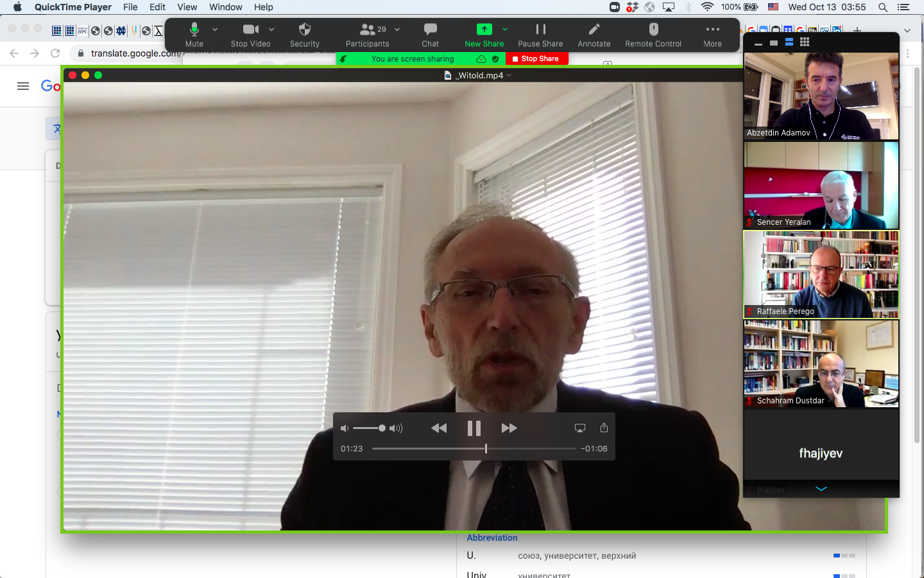The image size is (924, 578).
Task: Expand the arrow next to New Share
Action: click(x=505, y=30)
